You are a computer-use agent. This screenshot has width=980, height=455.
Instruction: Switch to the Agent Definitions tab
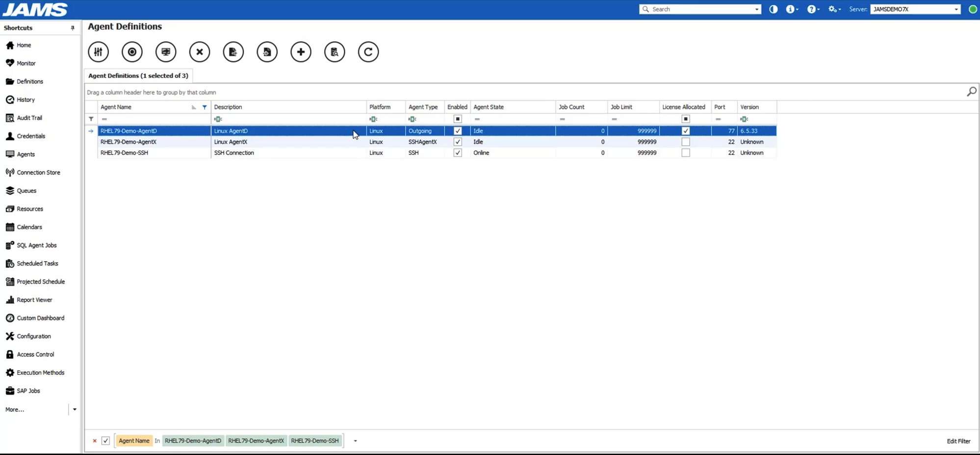coord(138,76)
